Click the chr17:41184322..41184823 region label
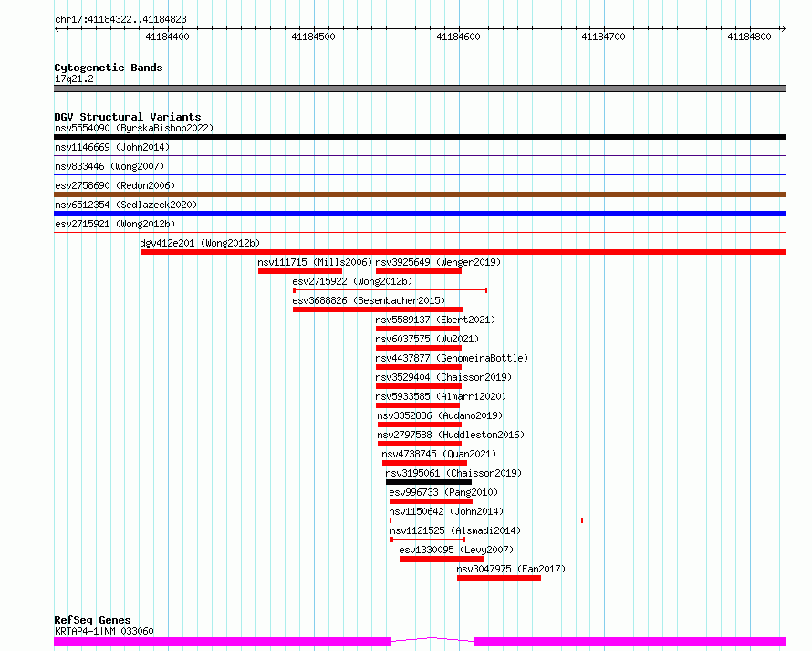This screenshot has height=651, width=812. (x=120, y=20)
